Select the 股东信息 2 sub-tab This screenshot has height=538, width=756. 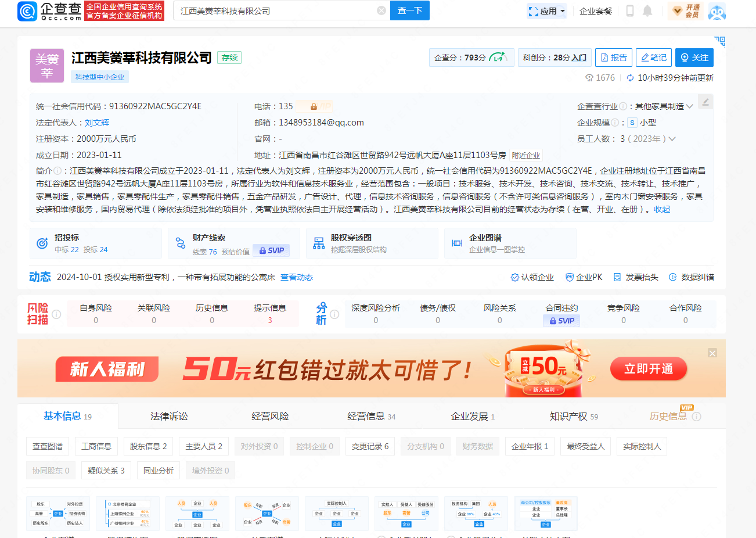pos(148,446)
